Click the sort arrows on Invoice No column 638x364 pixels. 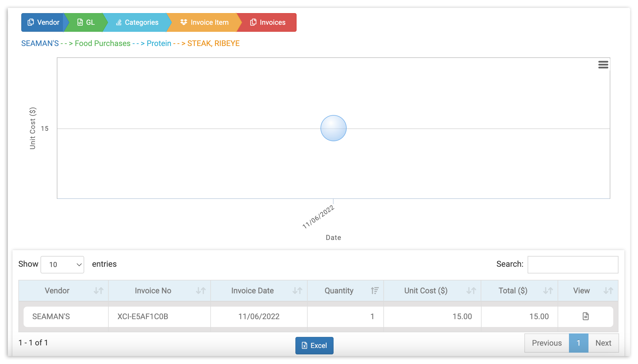200,290
